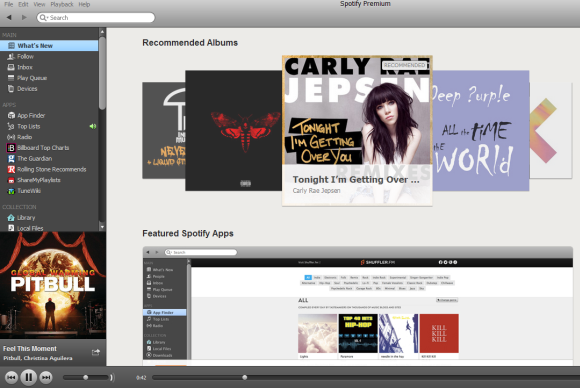Pause the current song

pos(28,377)
